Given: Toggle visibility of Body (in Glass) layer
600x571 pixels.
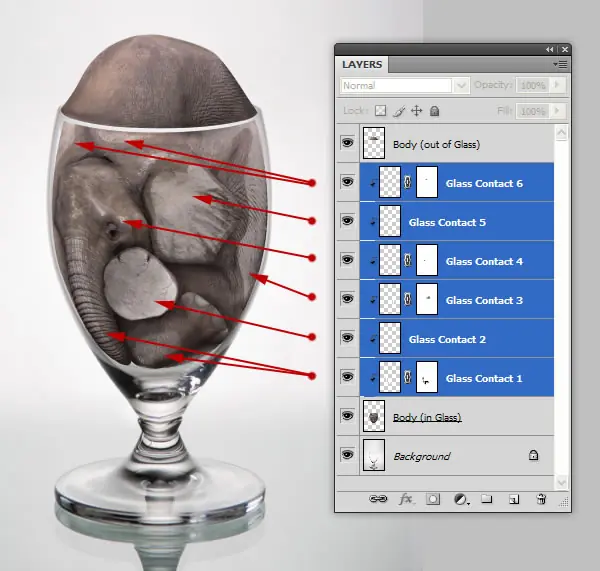Looking at the screenshot, I should (x=347, y=415).
